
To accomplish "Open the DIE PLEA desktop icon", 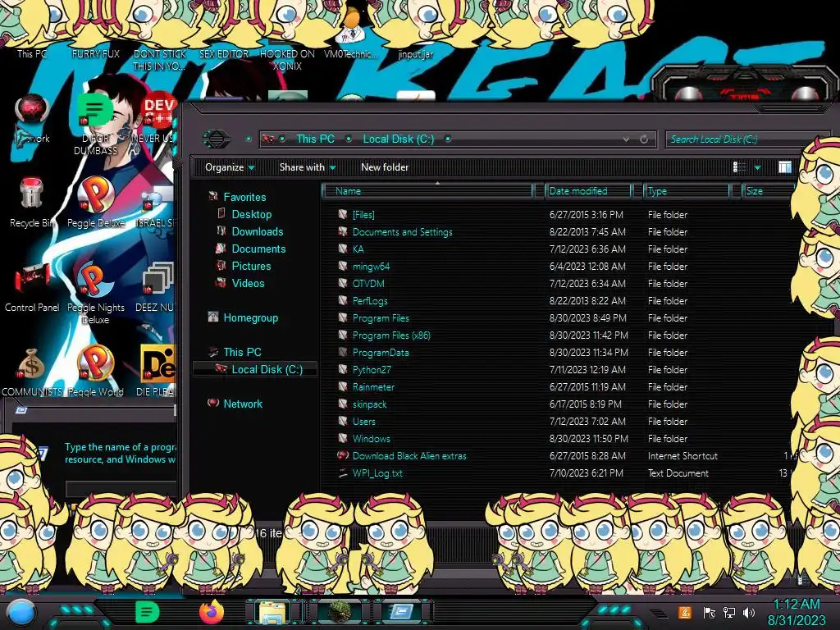I will [x=157, y=371].
